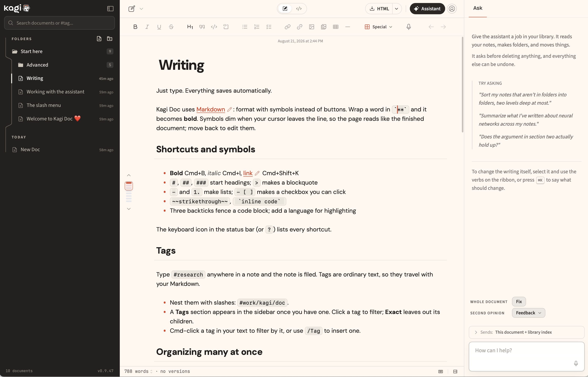Open The slash menu document
Image resolution: width=588 pixels, height=377 pixels.
tap(63, 105)
